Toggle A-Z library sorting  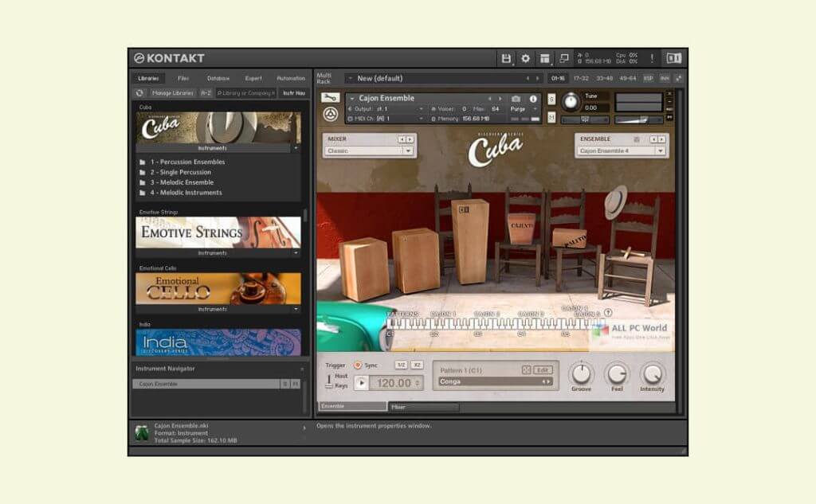click(206, 93)
